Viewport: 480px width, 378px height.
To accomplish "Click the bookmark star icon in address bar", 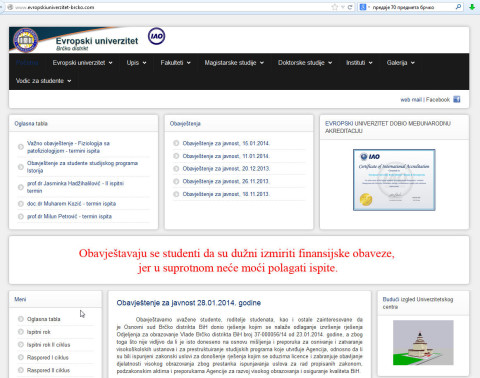I will pos(334,7).
